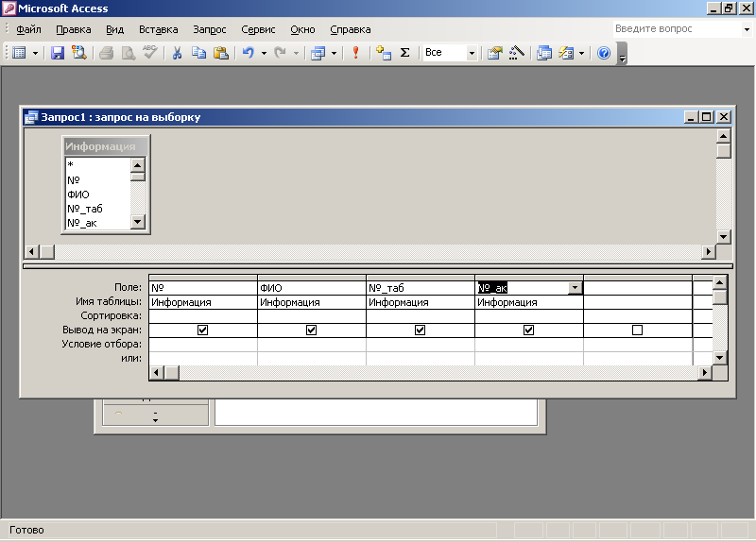Click the Запрос1 query window icon

31,117
